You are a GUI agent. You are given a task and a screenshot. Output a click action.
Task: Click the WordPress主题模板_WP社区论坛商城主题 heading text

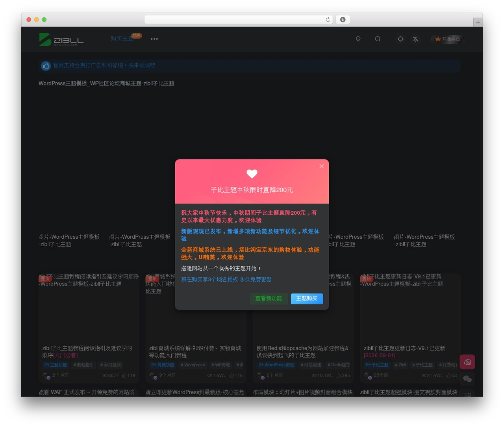tap(106, 84)
